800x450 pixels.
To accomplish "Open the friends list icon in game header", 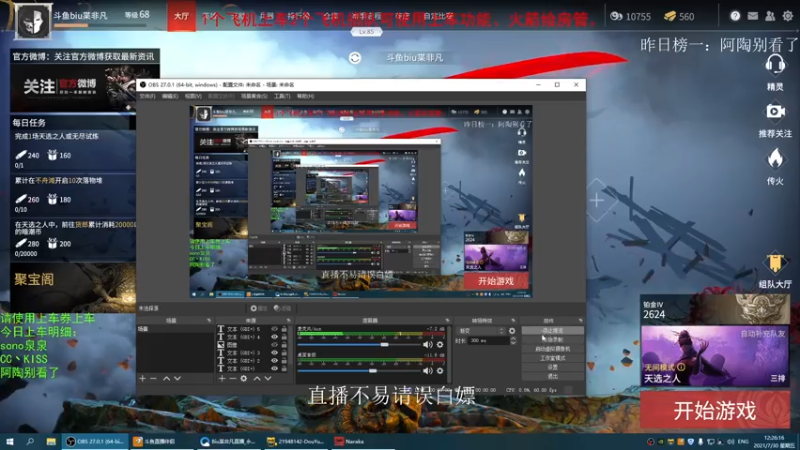I will 770,16.
